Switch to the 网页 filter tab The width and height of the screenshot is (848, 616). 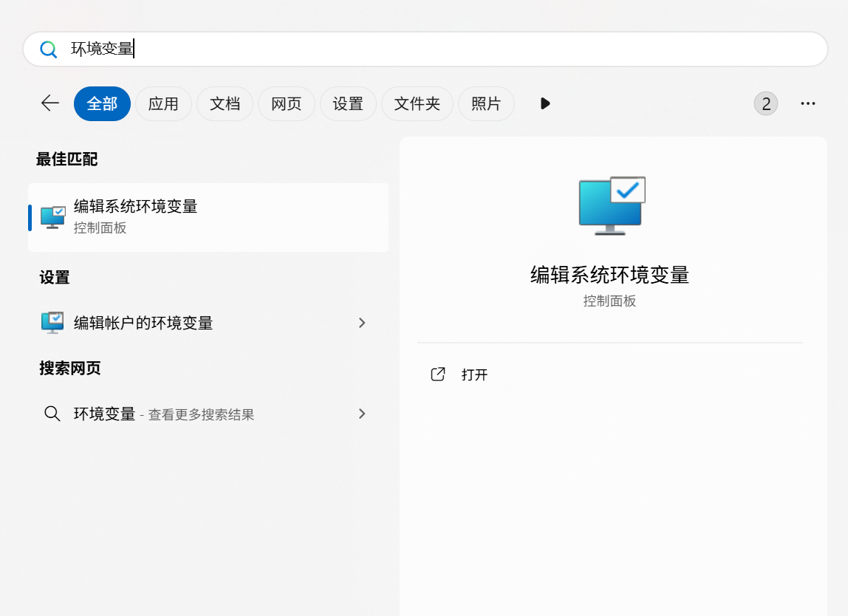[287, 103]
